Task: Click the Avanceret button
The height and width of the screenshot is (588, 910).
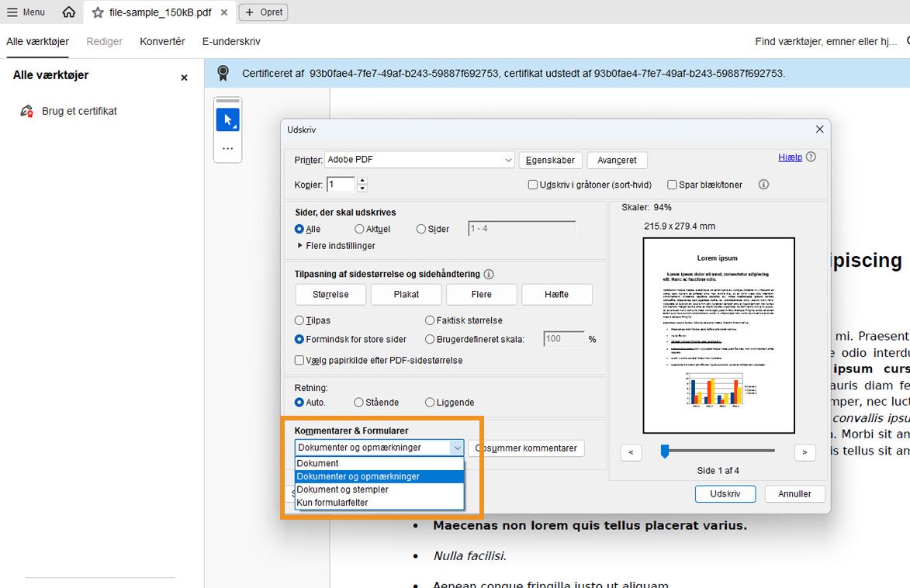Action: tap(617, 161)
